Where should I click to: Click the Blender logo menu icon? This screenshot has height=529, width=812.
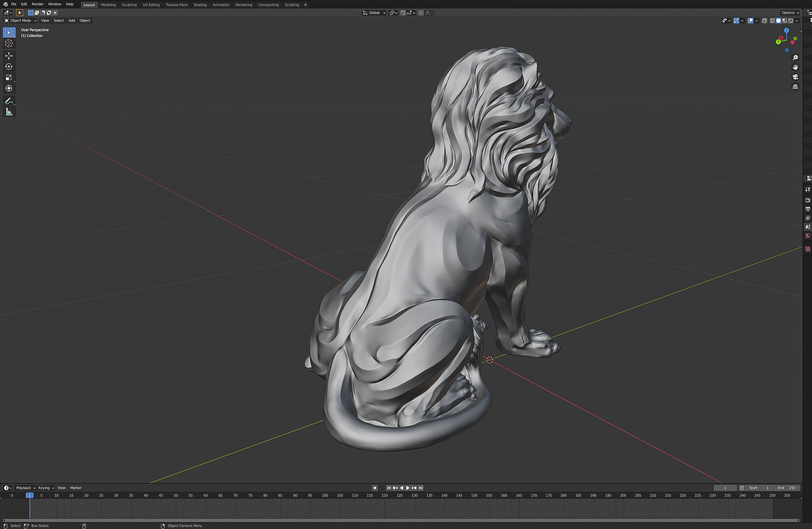click(x=5, y=4)
